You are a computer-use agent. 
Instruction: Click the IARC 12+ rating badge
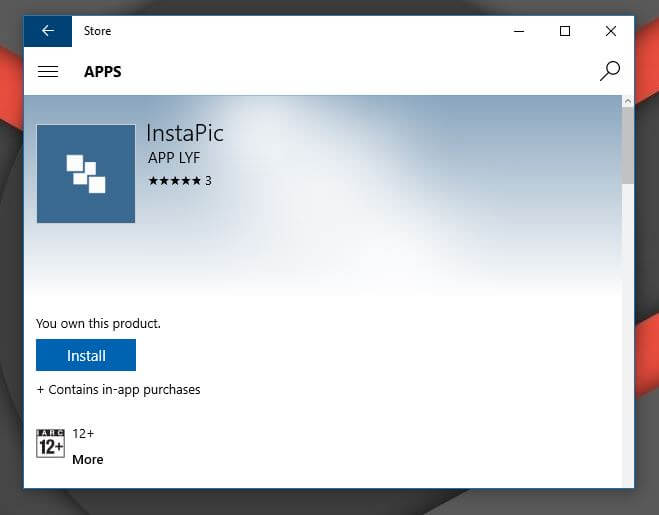pos(50,443)
